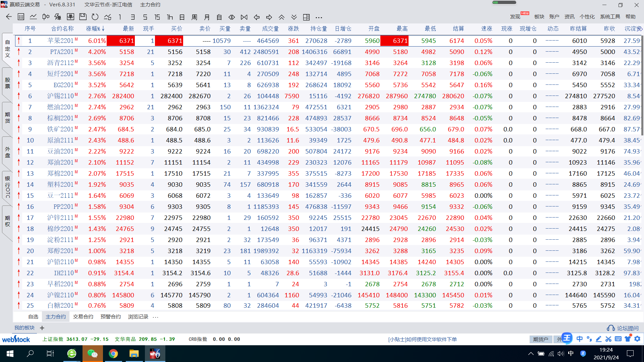Click the 期货户 account button
This screenshot has width=644, height=362.
[540, 339]
